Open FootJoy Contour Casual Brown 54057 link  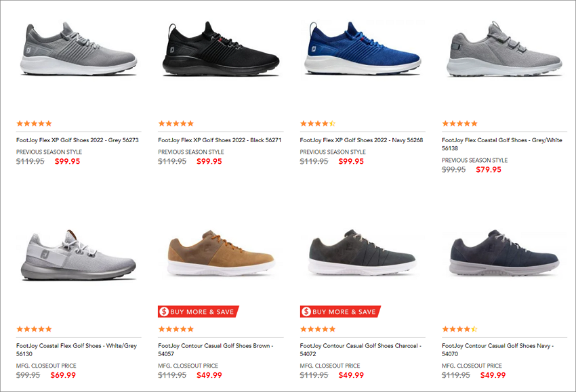click(x=215, y=350)
